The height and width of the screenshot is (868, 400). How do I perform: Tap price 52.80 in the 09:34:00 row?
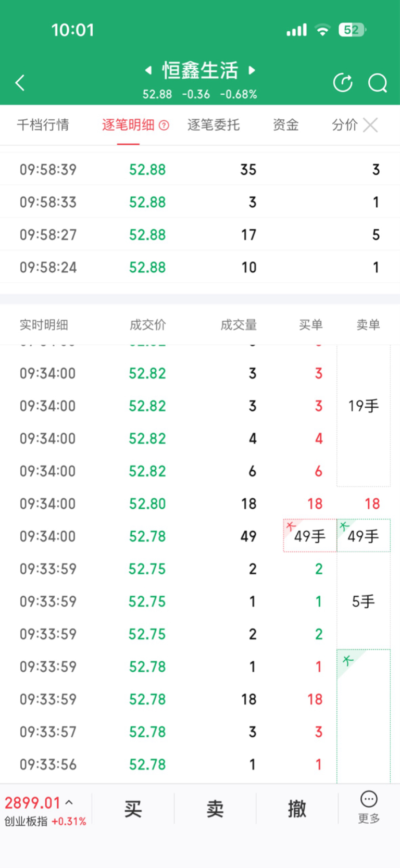(147, 504)
